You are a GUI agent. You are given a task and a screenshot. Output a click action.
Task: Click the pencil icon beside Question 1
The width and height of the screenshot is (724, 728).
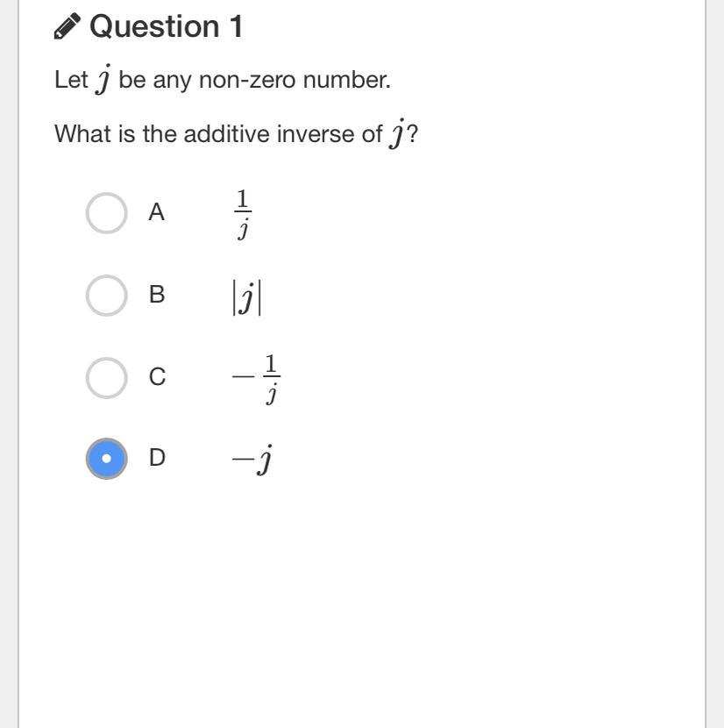point(67,26)
